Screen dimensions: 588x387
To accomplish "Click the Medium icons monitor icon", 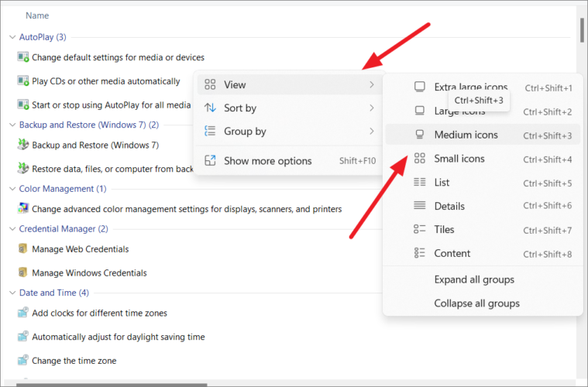I will point(420,135).
